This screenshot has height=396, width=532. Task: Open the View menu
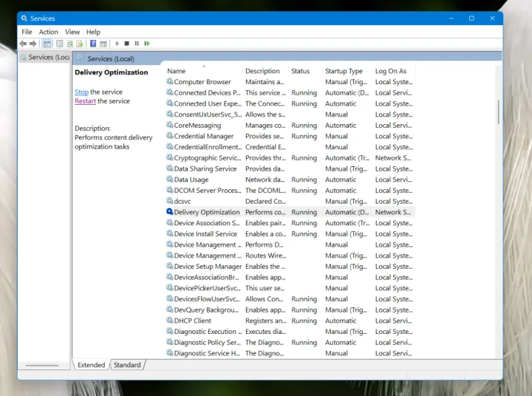coord(72,32)
